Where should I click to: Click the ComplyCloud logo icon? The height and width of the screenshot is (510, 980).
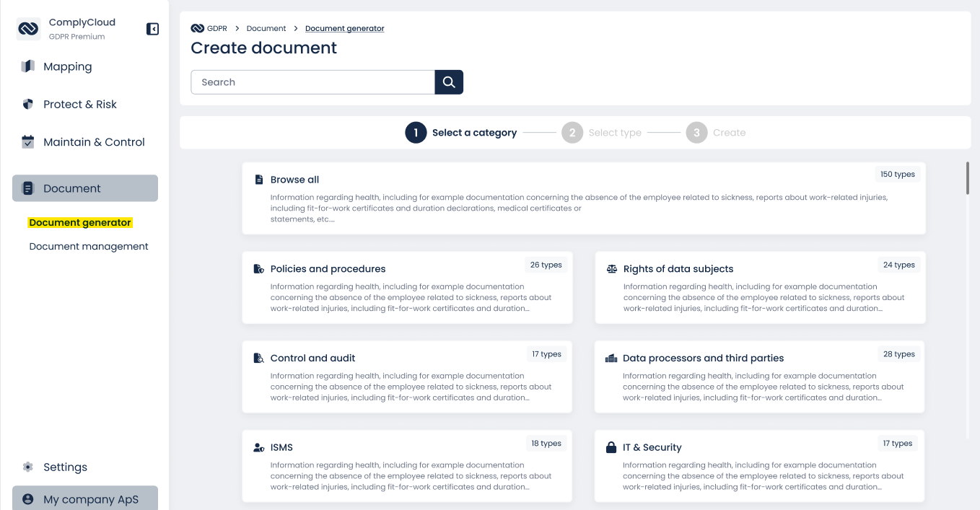click(28, 29)
